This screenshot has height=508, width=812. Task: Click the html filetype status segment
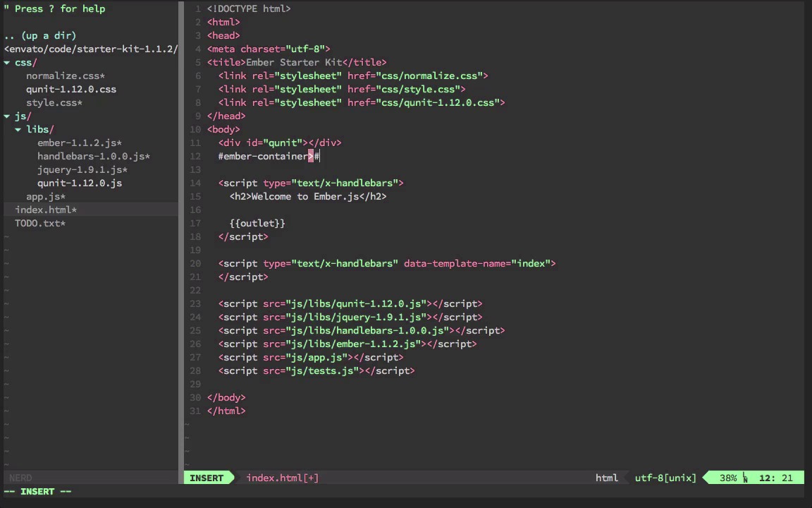(607, 478)
